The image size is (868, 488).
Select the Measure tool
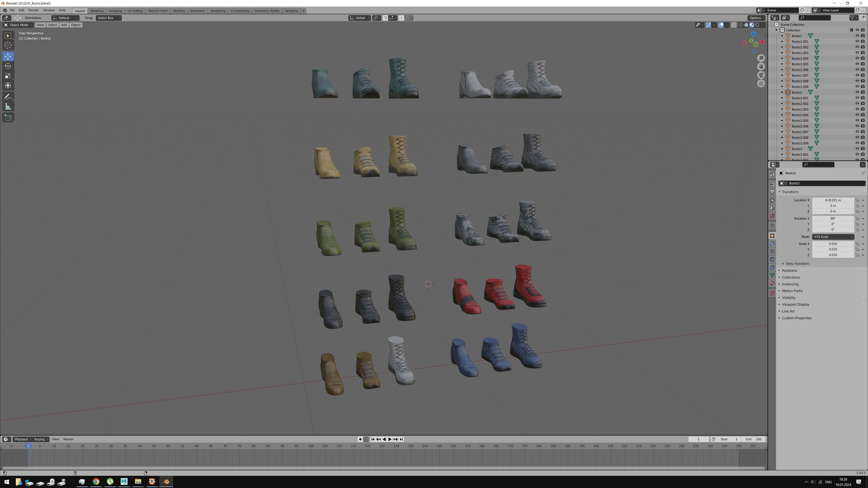8,107
